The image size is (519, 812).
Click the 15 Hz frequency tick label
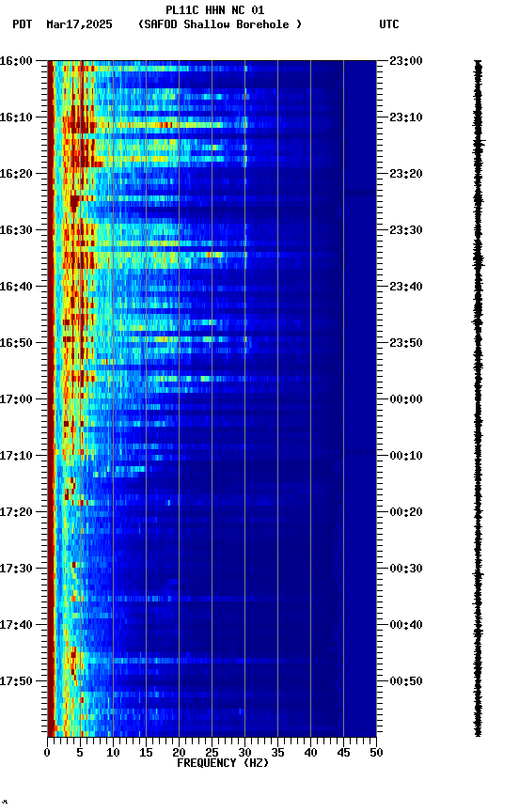(146, 753)
